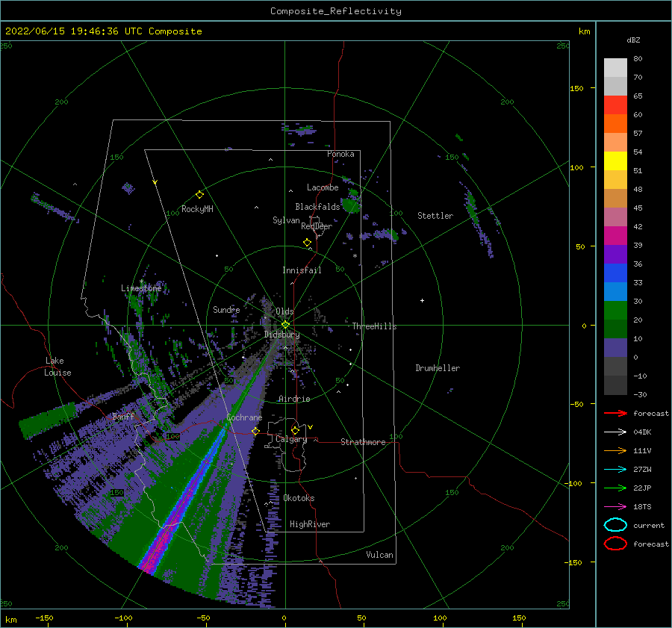
Task: Click the 'RedDeer' city label
Action: (x=317, y=226)
